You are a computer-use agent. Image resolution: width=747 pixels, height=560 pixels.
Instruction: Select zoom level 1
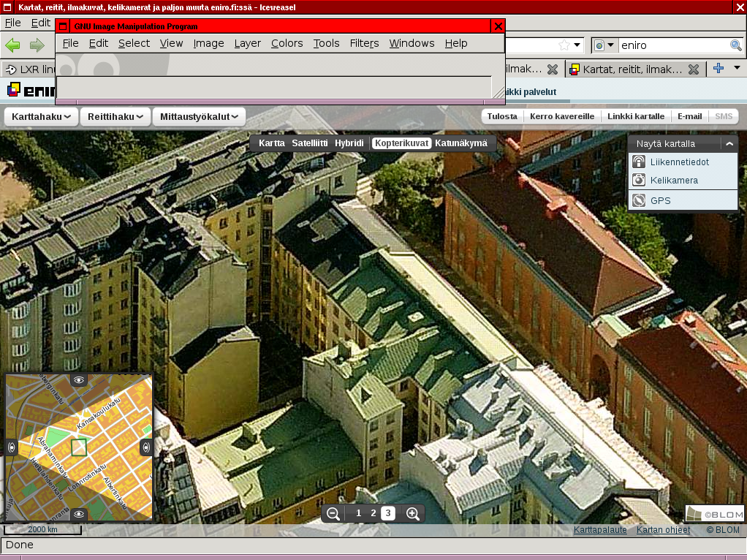[359, 513]
